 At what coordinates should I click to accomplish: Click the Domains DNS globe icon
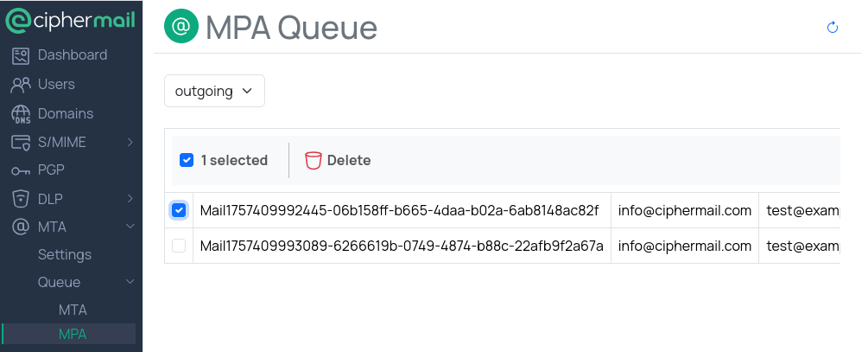[22, 114]
